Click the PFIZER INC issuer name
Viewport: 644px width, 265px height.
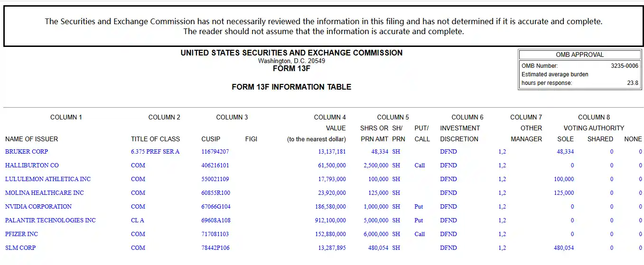tap(22, 234)
